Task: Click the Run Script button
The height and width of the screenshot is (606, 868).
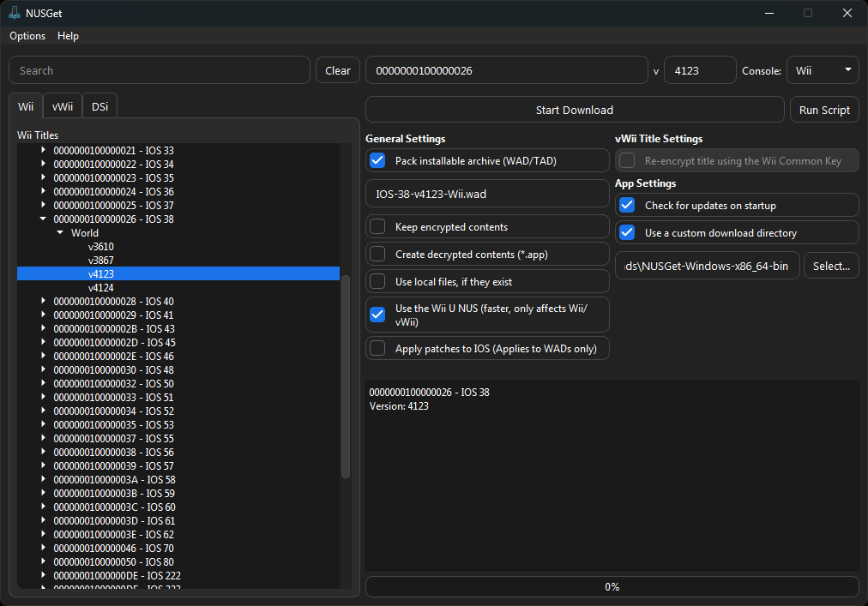Action: pyautogui.click(x=823, y=110)
